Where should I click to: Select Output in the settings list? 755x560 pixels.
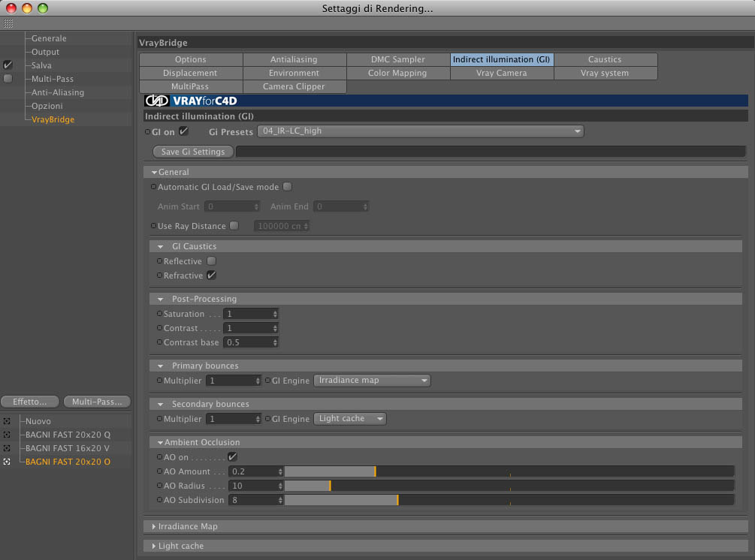45,52
